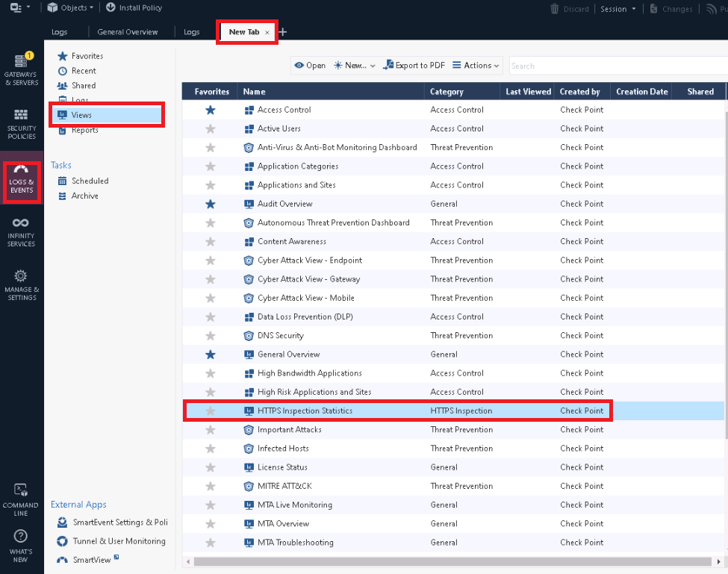The height and width of the screenshot is (574, 728).
Task: Click the Recent clock icon
Action: 62,71
